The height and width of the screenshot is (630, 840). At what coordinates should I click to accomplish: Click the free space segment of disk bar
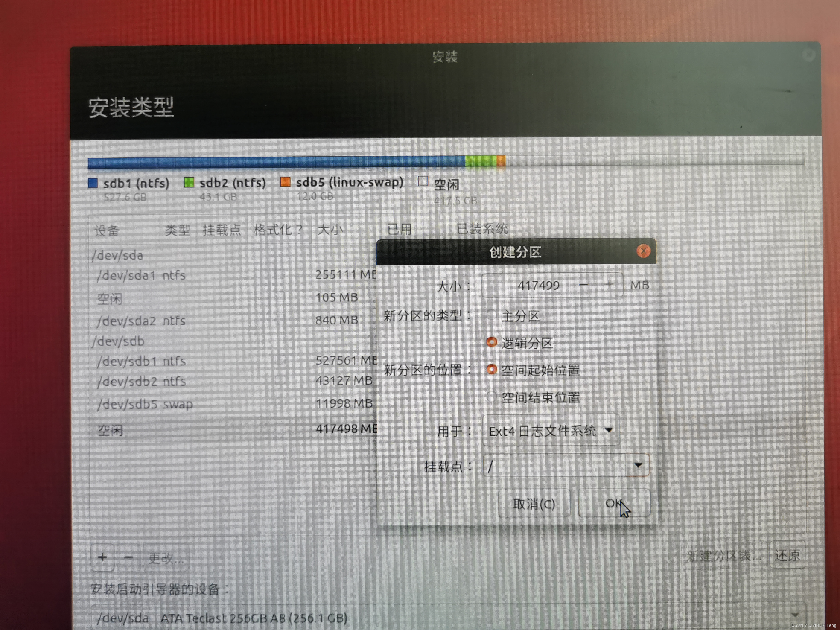pyautogui.click(x=655, y=160)
